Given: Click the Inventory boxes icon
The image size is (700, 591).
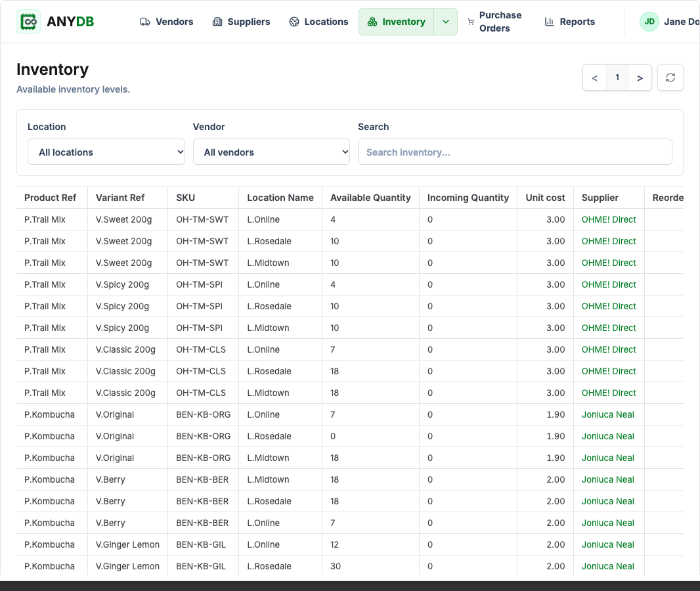Looking at the screenshot, I should 372,22.
